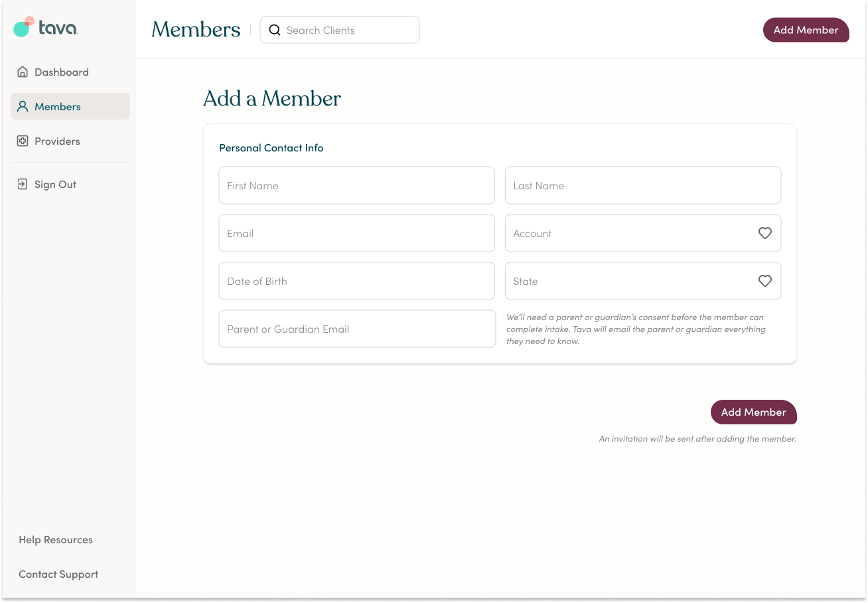Focus the First Name field

pyautogui.click(x=357, y=185)
